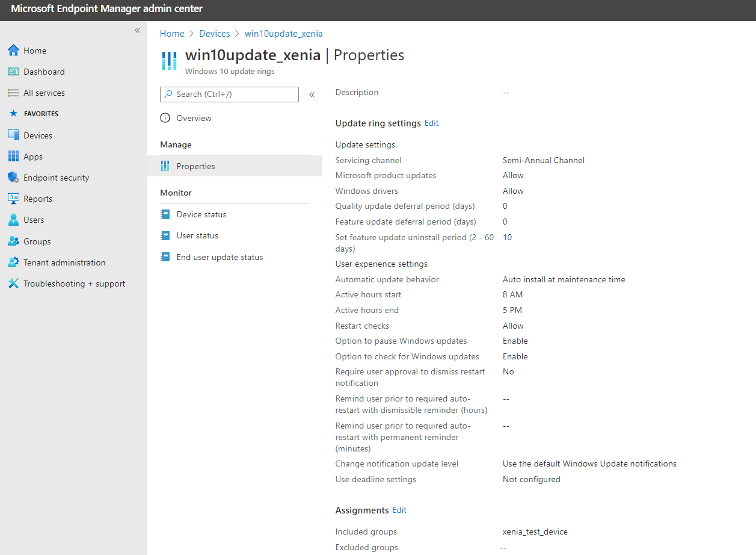Click the Reports icon in the left navigation
Image resolution: width=756 pixels, height=555 pixels.
coord(38,198)
